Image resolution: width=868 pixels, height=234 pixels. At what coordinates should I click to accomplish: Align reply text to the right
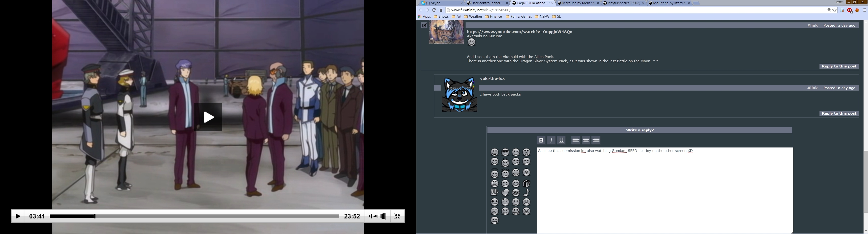[x=596, y=140]
